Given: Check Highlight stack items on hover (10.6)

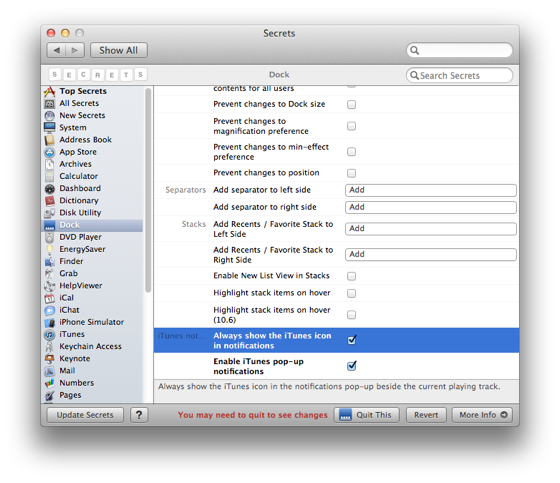Looking at the screenshot, I should pyautogui.click(x=351, y=315).
